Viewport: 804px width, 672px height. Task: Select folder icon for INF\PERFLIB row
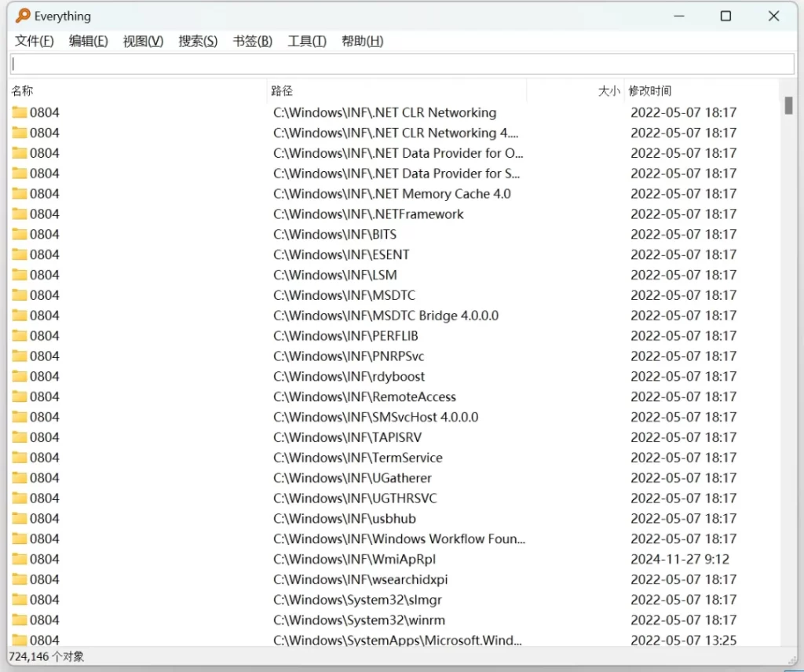(20, 336)
